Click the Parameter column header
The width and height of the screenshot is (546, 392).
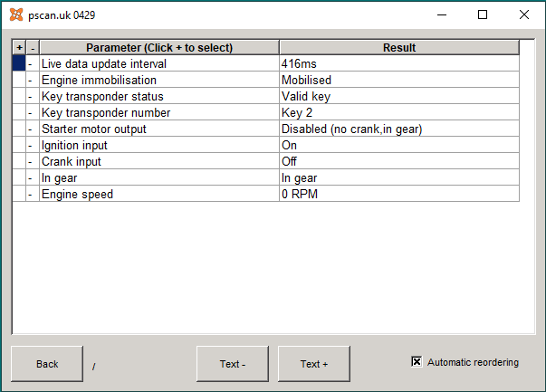(159, 48)
